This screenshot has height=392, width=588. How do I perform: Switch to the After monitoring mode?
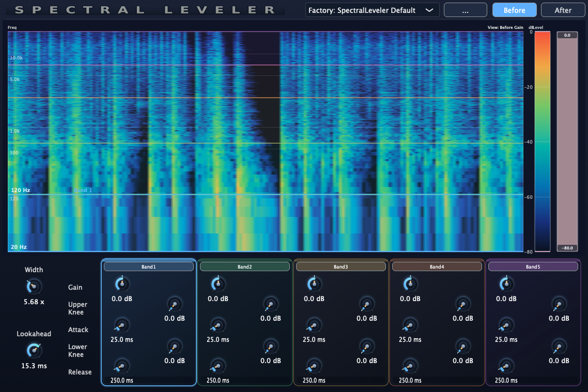pyautogui.click(x=563, y=9)
